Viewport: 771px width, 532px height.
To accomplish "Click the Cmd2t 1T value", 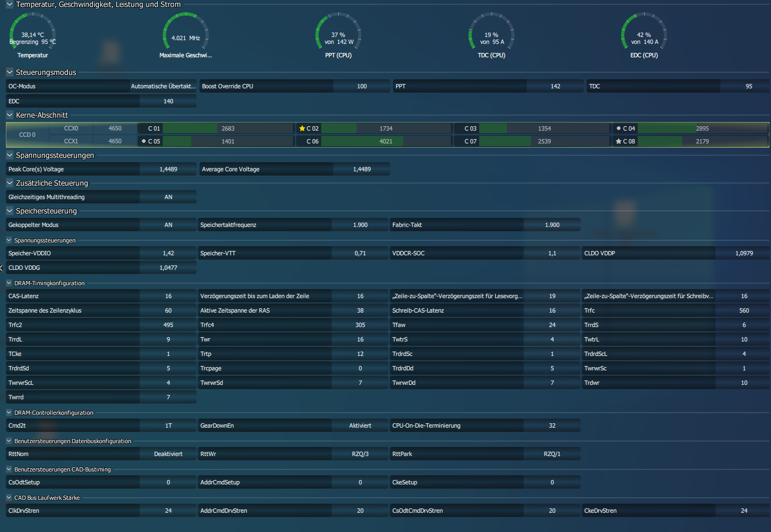I will [168, 425].
